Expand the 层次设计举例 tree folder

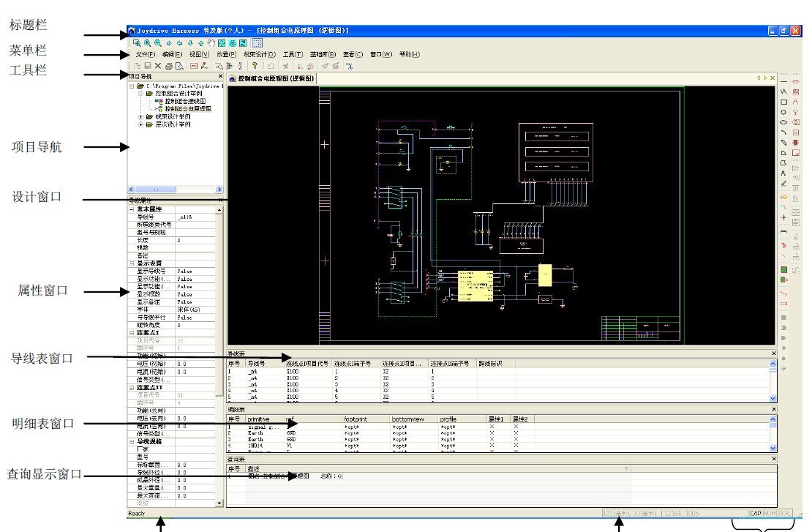point(140,124)
